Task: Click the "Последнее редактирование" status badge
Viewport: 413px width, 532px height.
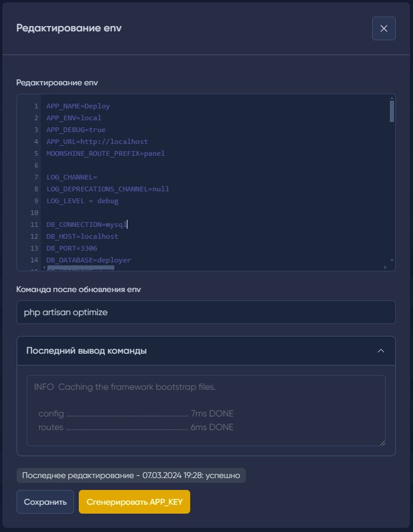Action: coord(131,476)
